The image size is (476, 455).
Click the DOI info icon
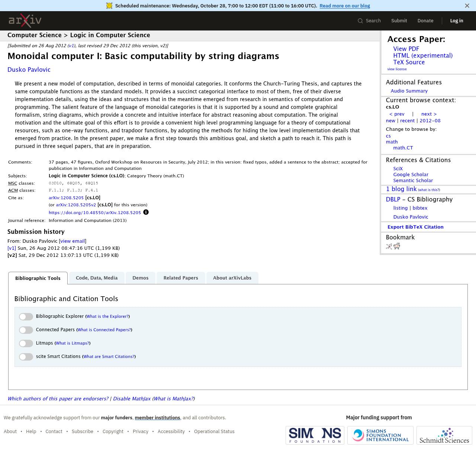(x=146, y=212)
